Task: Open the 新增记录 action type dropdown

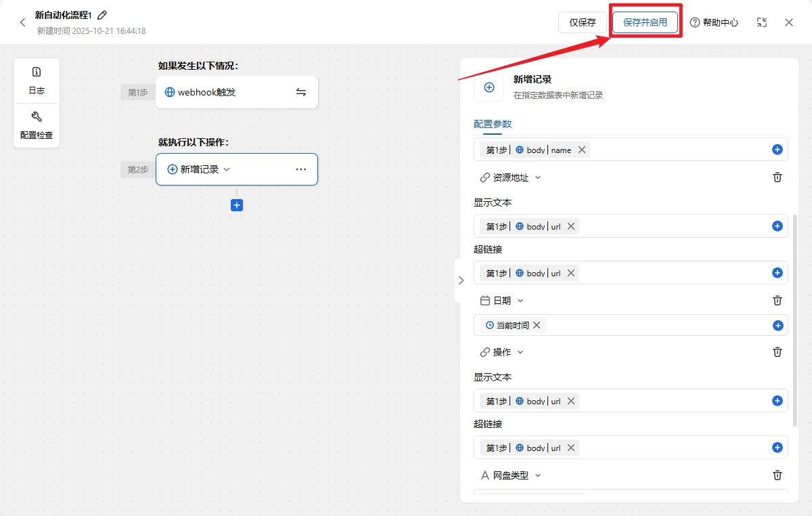Action: click(x=227, y=169)
